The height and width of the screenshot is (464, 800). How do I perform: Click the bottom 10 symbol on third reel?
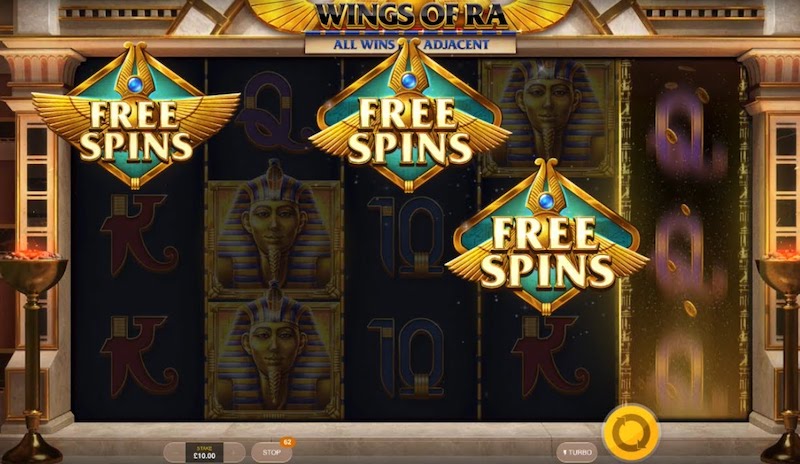pyautogui.click(x=407, y=357)
